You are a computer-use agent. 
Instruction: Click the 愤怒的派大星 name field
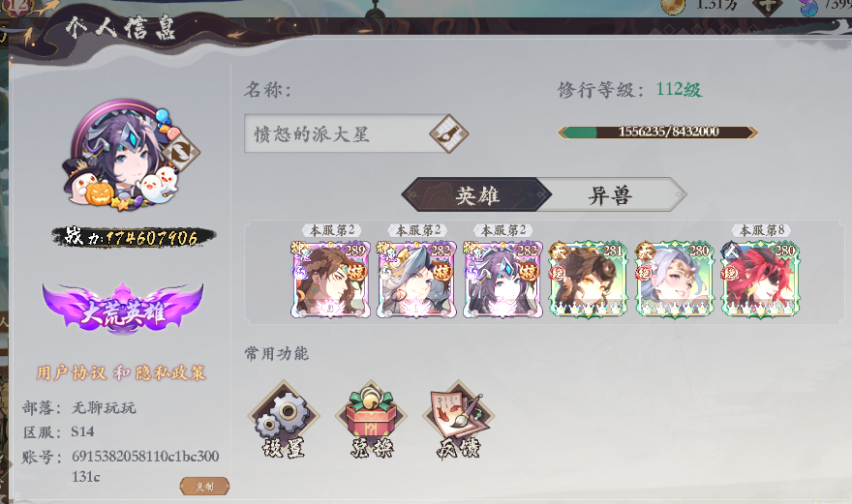tap(346, 133)
